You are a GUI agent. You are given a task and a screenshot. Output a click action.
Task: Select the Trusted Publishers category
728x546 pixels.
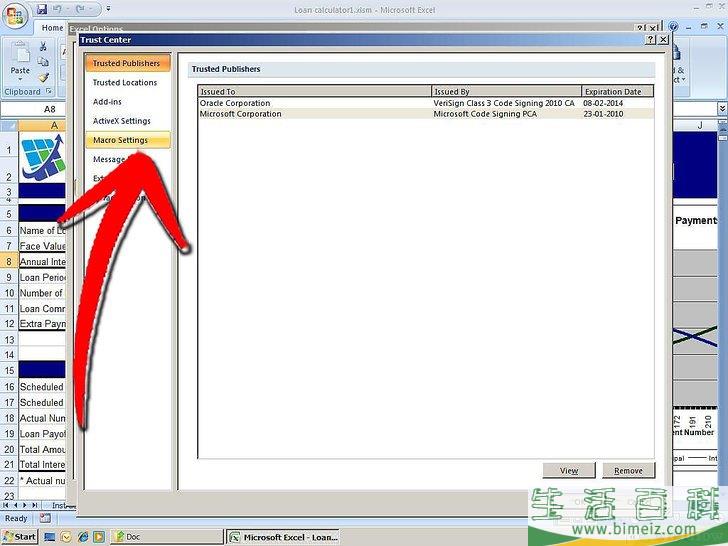(128, 63)
